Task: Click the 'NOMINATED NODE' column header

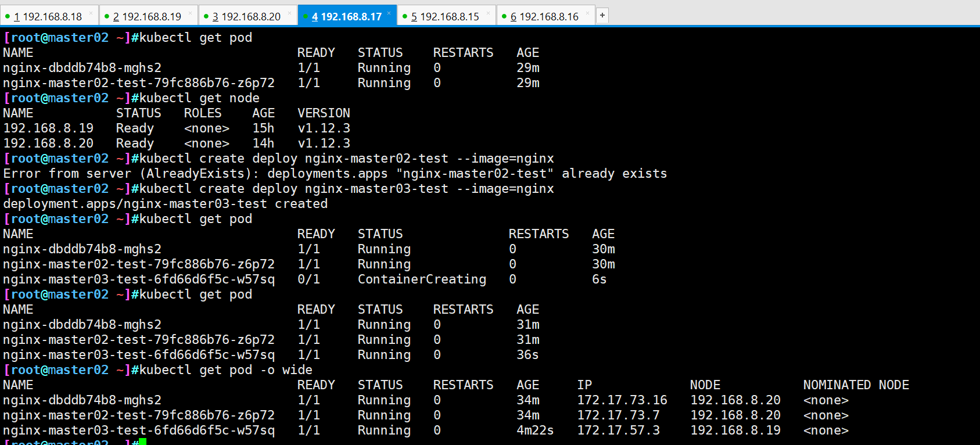Action: point(856,385)
